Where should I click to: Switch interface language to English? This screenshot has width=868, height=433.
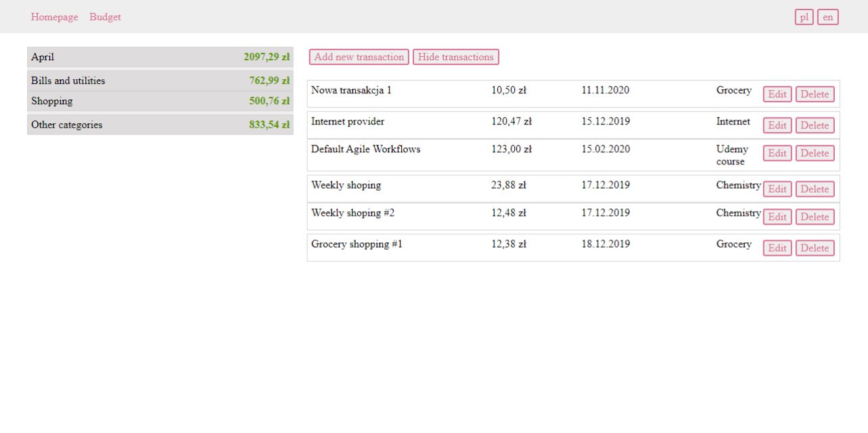pos(827,16)
